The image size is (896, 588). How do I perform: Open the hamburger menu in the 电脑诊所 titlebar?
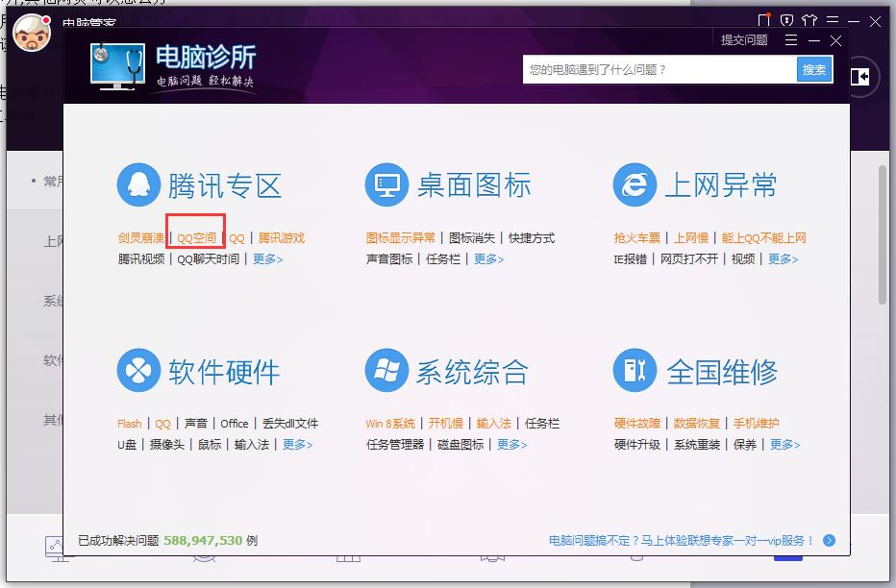(x=790, y=40)
